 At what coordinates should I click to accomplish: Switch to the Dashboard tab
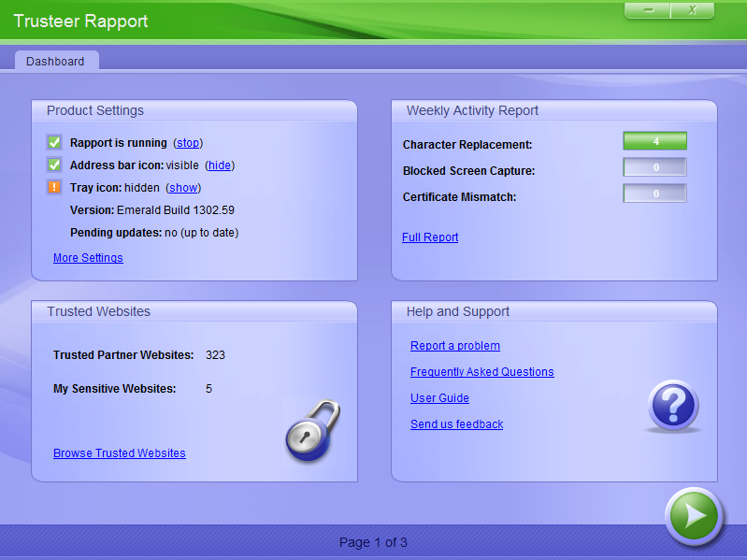point(55,62)
